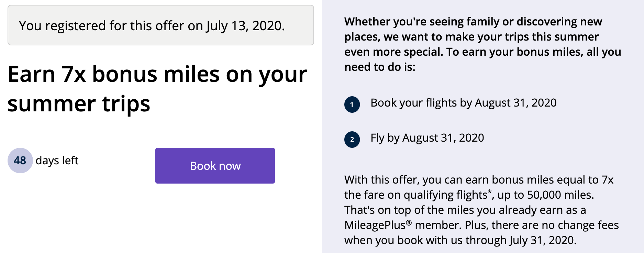Click the word "MileagePlus" in the paragraph
Viewport: 644px width, 253px height.
click(375, 225)
